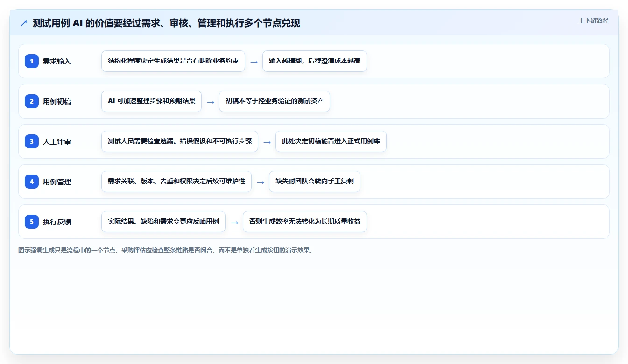Click the 用例管理 step label

click(57, 182)
